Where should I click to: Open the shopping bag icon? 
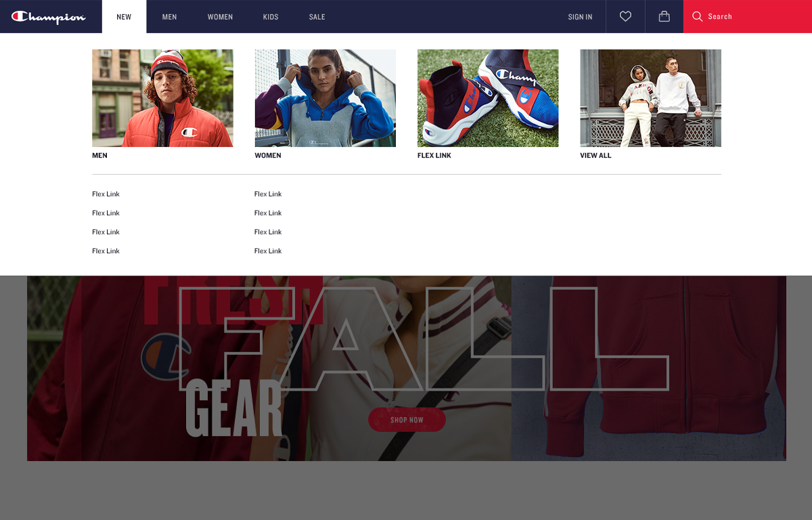(x=664, y=16)
